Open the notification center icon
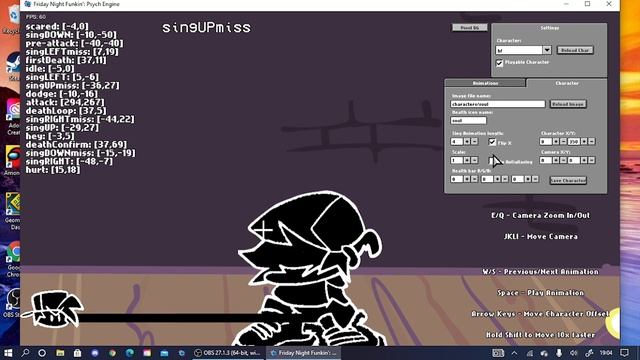The image size is (640, 360). tap(624, 353)
